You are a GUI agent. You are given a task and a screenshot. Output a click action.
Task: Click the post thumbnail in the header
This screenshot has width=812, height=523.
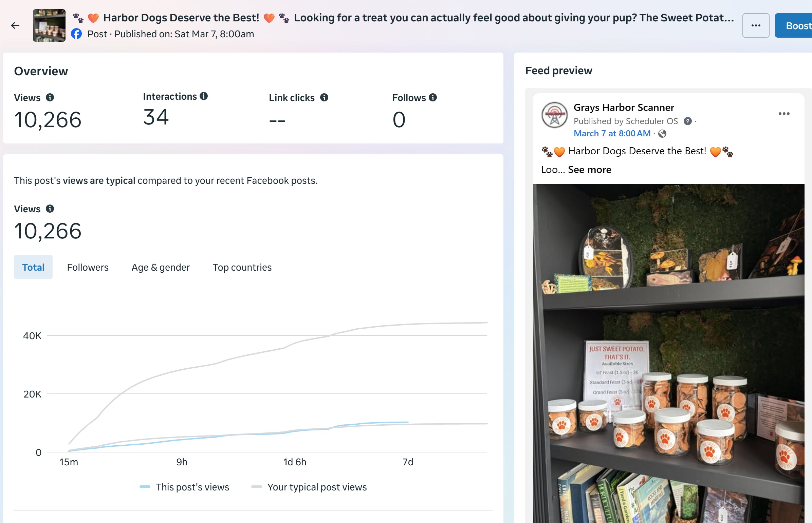point(49,25)
